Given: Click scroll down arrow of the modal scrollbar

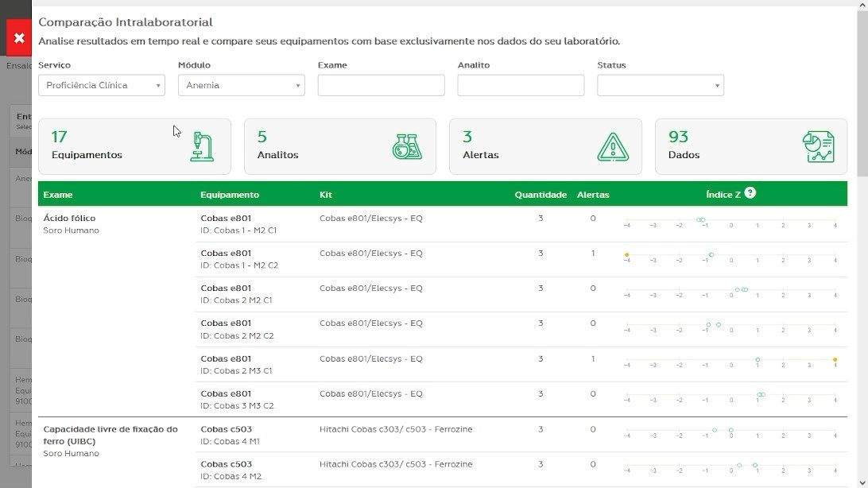Looking at the screenshot, I should [x=861, y=480].
